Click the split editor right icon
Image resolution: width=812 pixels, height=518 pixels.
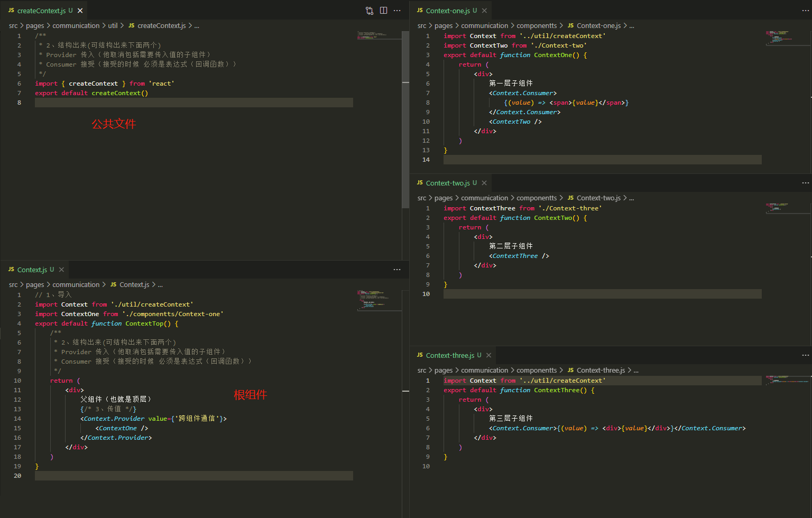pyautogui.click(x=383, y=11)
